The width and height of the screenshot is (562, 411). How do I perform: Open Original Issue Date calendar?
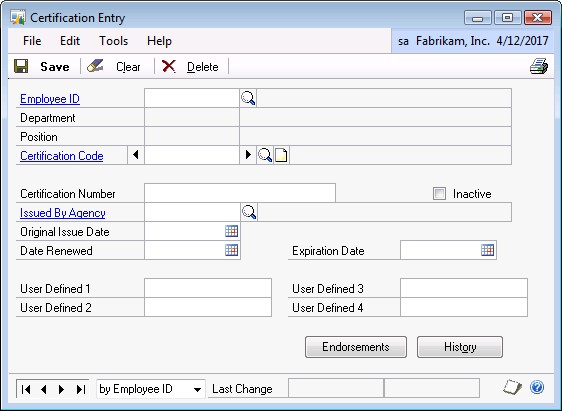232,231
